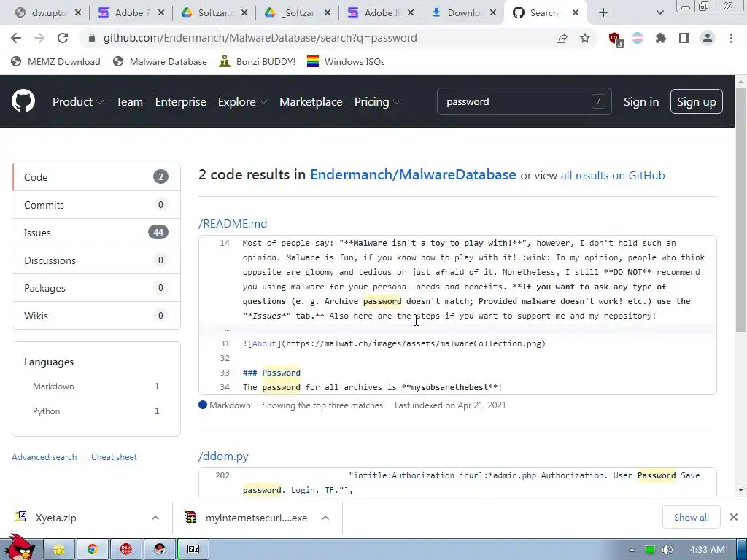Click the slash shortcut icon in search box
Screen dimensions: 747x560
point(598,101)
